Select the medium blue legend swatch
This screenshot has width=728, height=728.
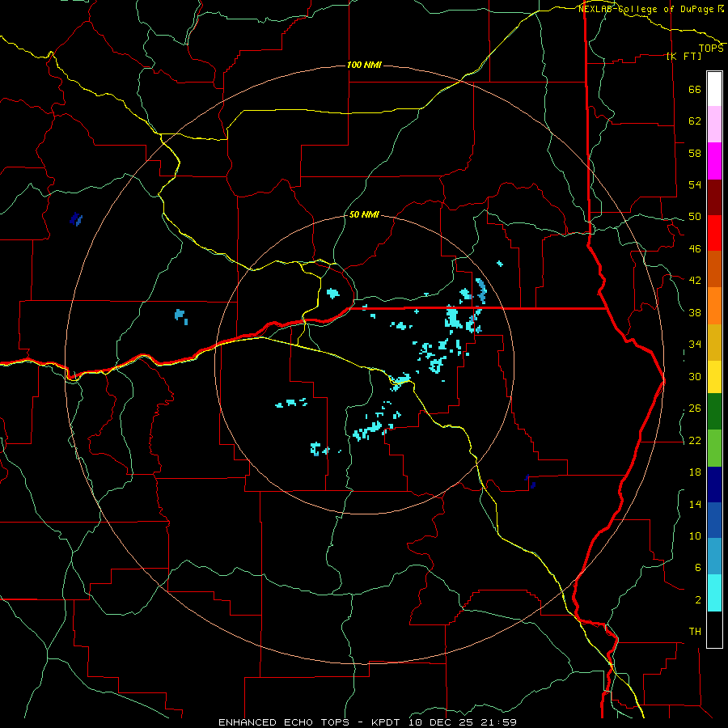[714, 520]
